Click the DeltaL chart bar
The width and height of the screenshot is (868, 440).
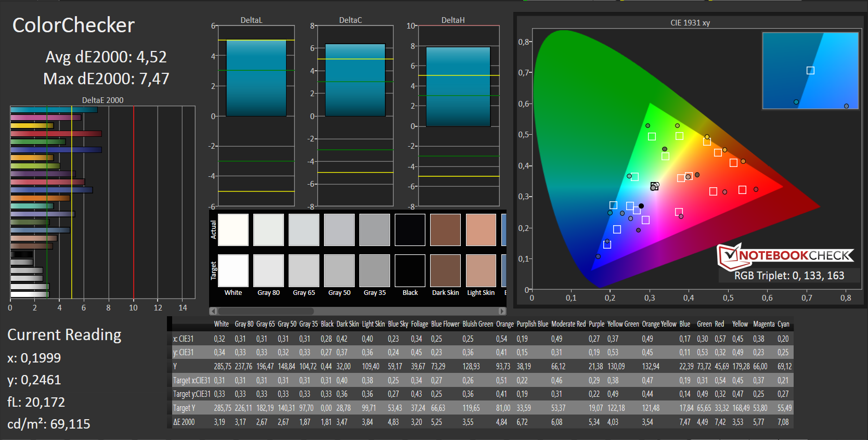click(256, 78)
